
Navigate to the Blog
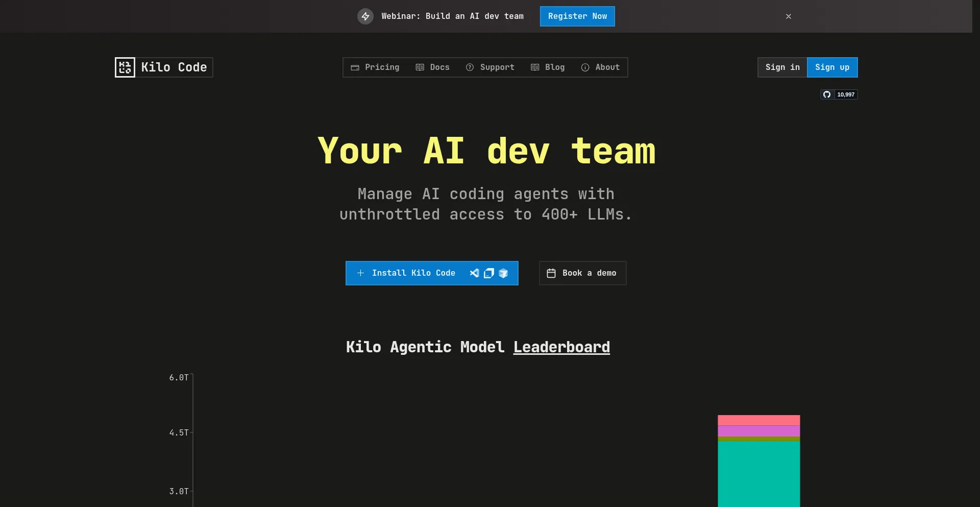[x=548, y=67]
